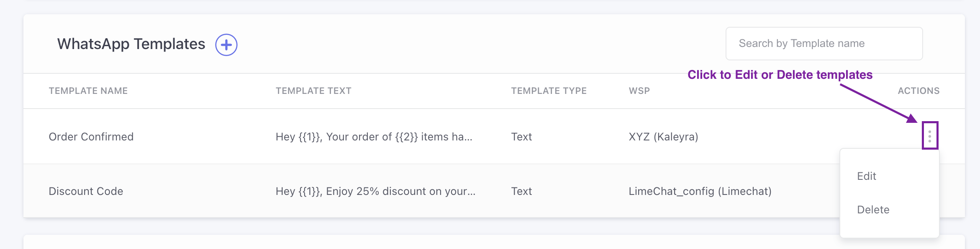
Task: Select the Discount Code template name
Action: pos(86,191)
